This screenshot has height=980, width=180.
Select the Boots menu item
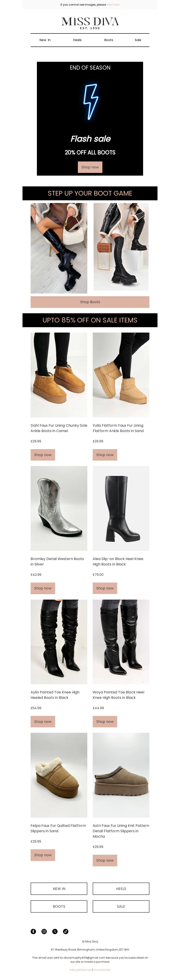click(x=109, y=40)
